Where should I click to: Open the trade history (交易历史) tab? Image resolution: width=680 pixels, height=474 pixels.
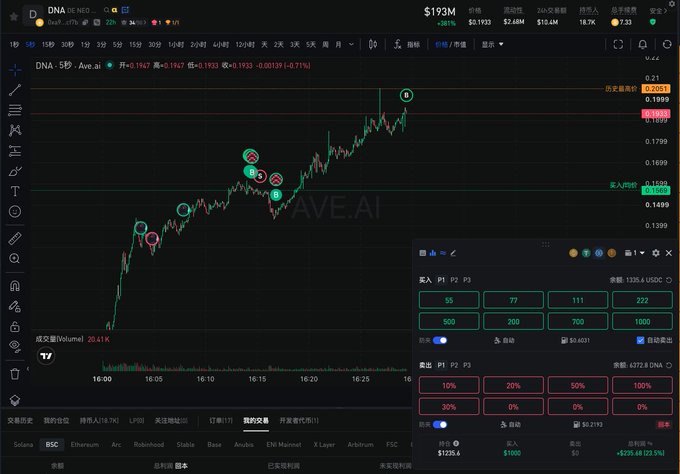[20, 421]
